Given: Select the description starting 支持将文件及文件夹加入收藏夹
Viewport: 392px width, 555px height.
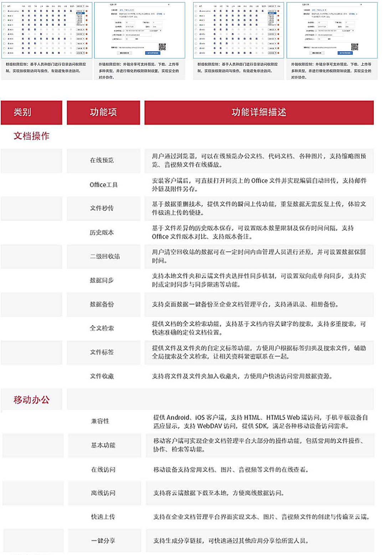Looking at the screenshot, I should point(242,376).
